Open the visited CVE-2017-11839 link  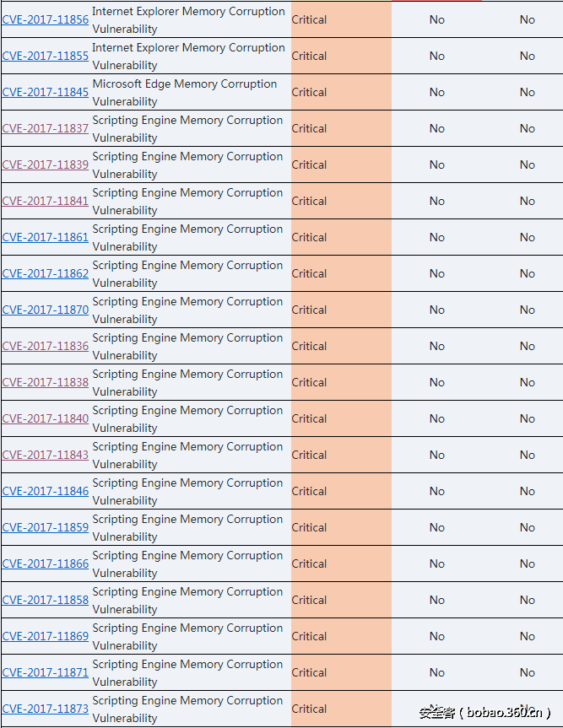[x=45, y=165]
